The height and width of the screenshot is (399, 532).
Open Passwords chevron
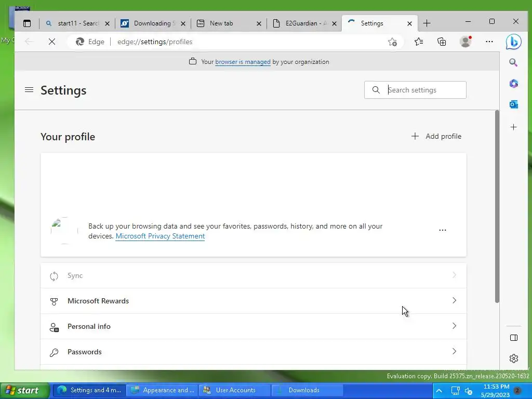tap(454, 352)
